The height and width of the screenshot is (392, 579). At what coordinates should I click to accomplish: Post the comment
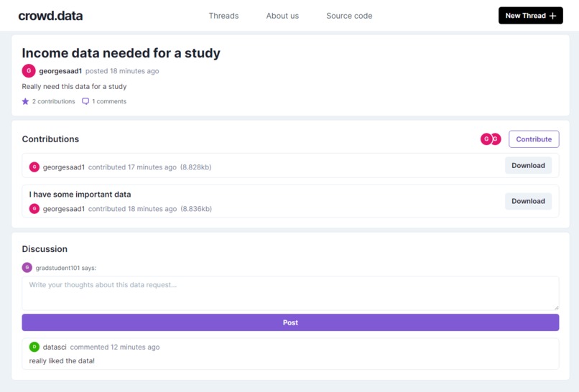tap(290, 322)
